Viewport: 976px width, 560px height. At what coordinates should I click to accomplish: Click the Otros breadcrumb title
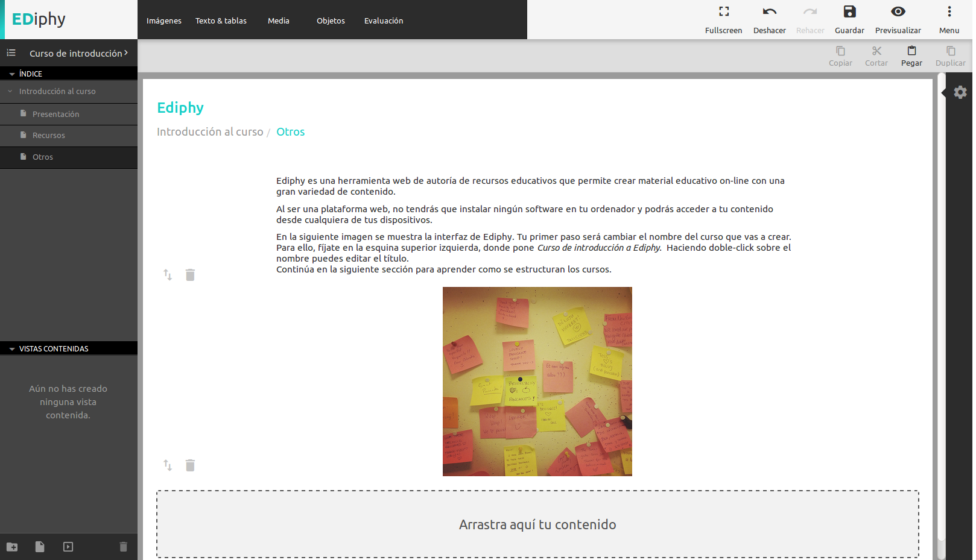[291, 132]
